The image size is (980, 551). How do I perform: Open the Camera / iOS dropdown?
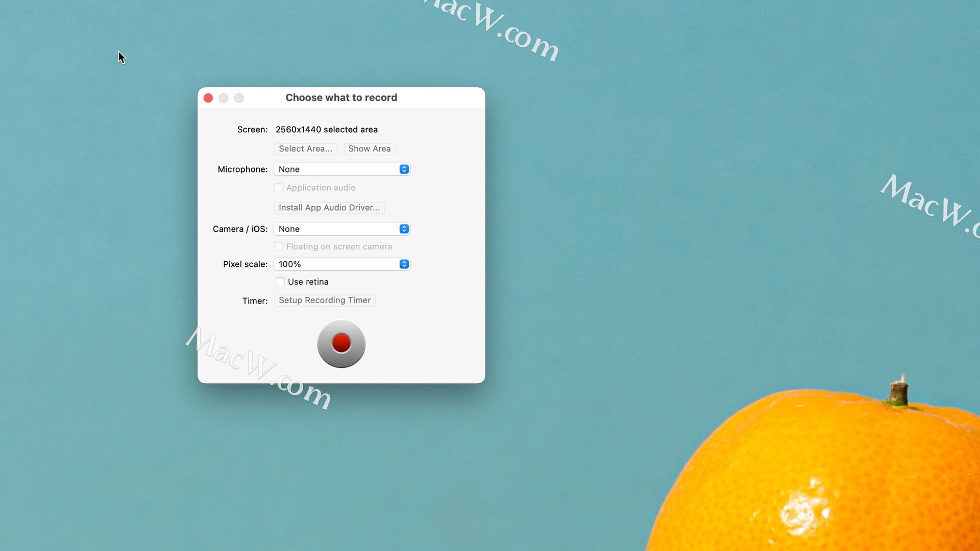tap(342, 229)
